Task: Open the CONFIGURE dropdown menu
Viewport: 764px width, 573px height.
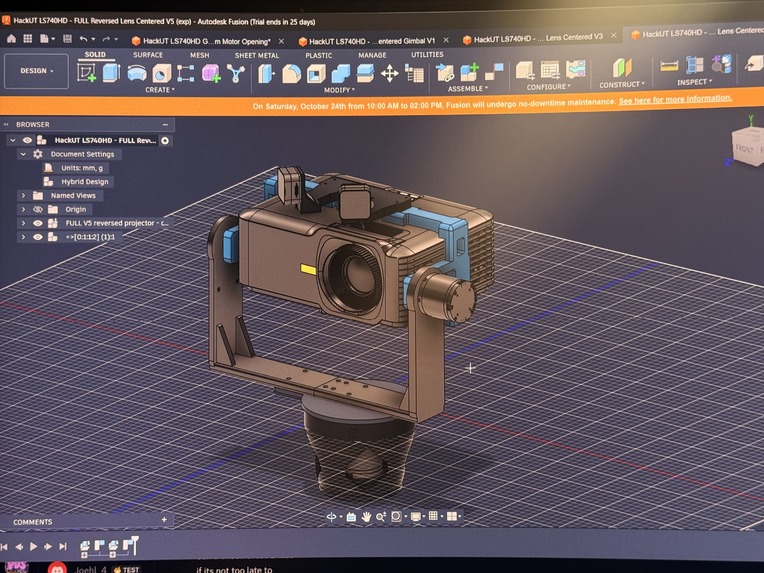Action: pos(548,87)
